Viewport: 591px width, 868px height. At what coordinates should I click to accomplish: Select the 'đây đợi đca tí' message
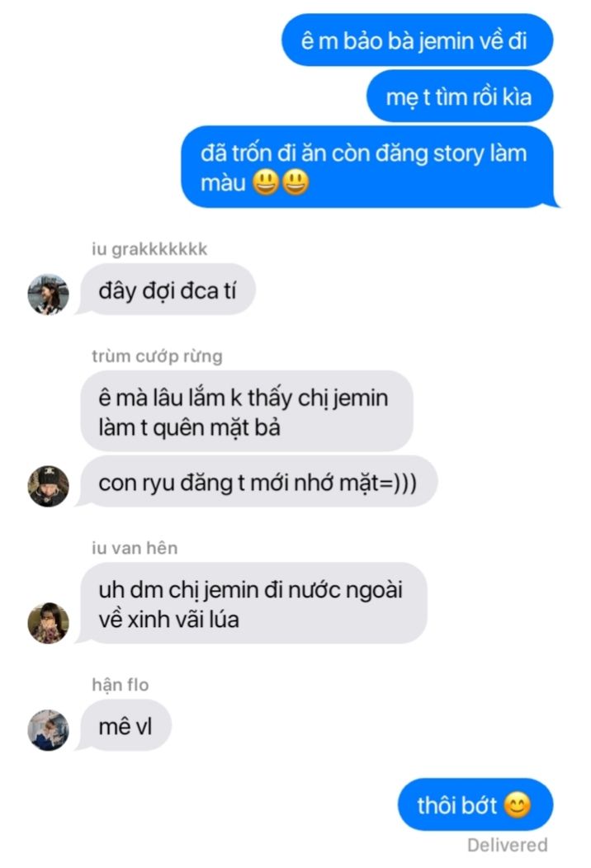click(x=168, y=290)
